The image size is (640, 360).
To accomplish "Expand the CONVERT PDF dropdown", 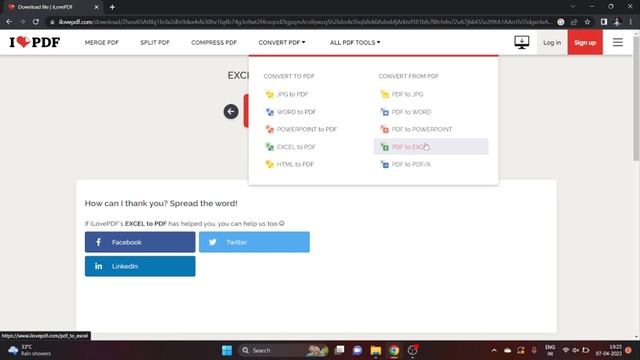I will [x=282, y=42].
